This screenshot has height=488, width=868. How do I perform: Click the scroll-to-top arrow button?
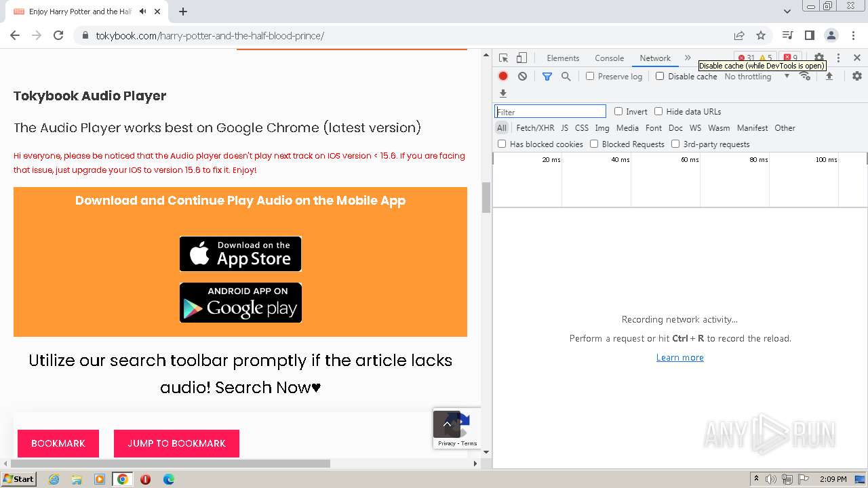click(447, 424)
